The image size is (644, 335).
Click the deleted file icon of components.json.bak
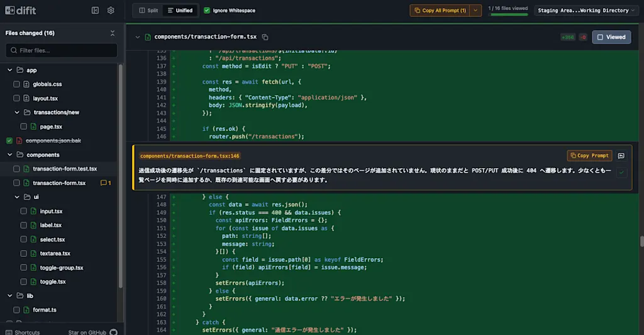click(x=19, y=140)
